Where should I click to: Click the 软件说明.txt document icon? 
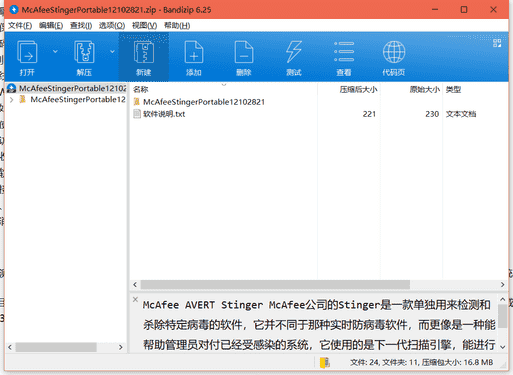pyautogui.click(x=137, y=114)
